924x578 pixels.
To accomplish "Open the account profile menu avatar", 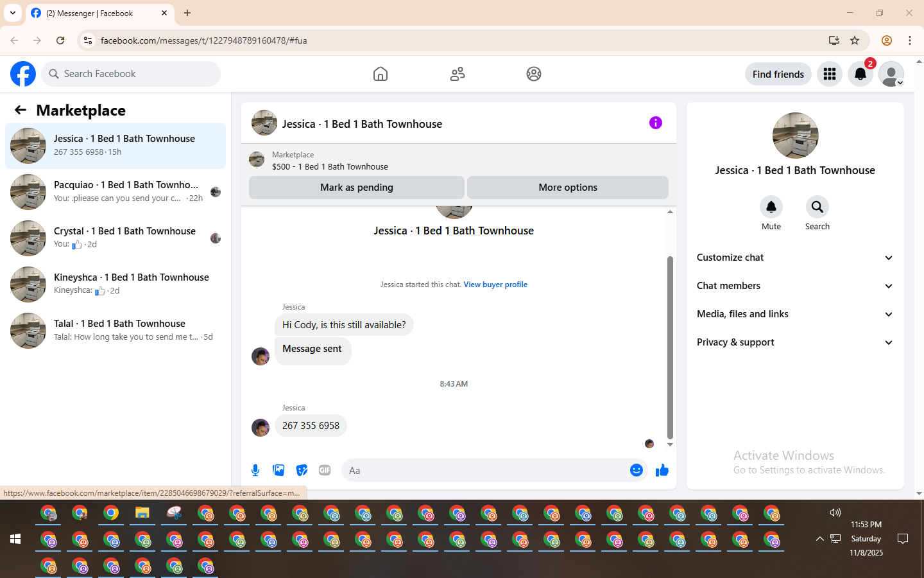I will click(891, 74).
